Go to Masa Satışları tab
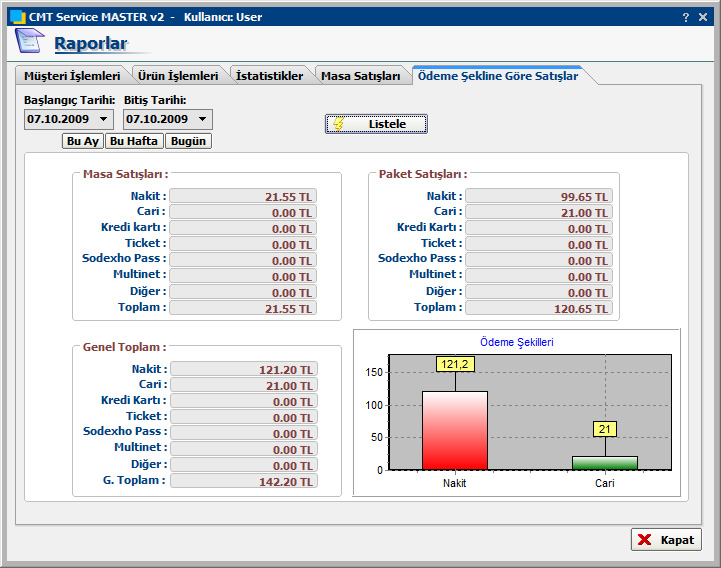721x568 pixels. pos(361,76)
